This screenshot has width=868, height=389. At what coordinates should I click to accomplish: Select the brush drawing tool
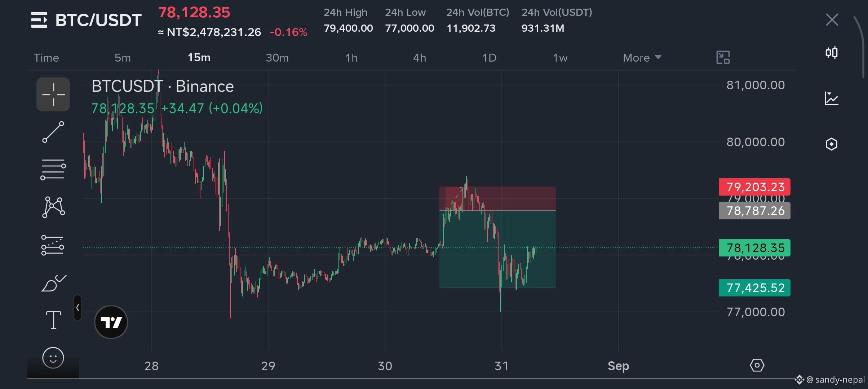[x=54, y=283]
